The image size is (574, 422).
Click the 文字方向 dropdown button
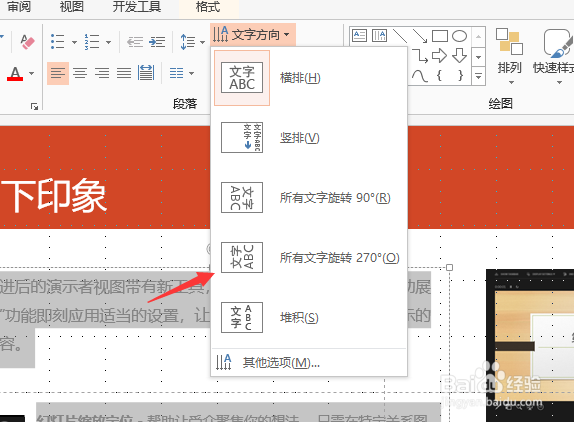tap(253, 35)
